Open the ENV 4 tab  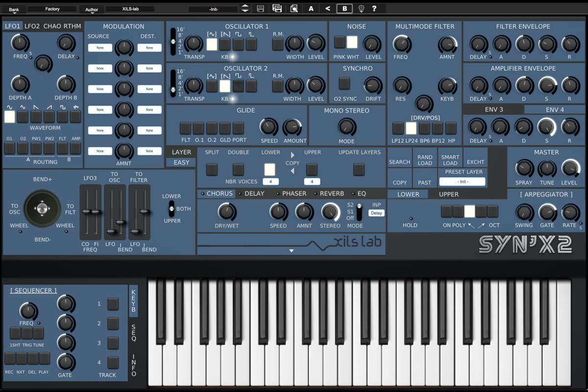555,110
